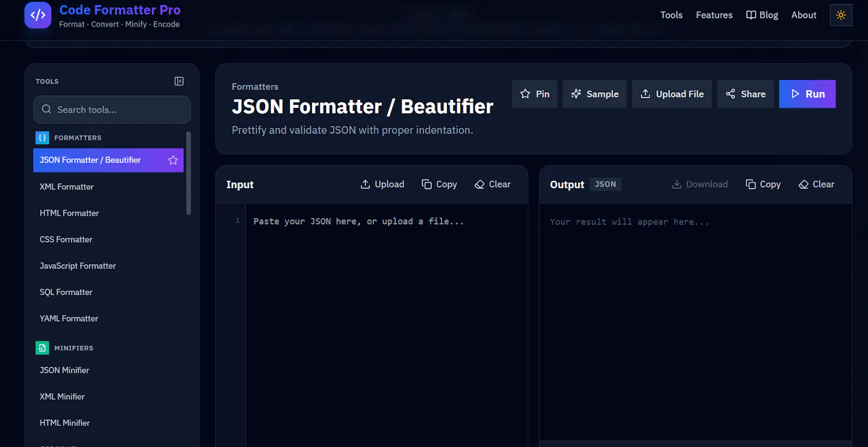Copy the Output panel contents

click(763, 184)
